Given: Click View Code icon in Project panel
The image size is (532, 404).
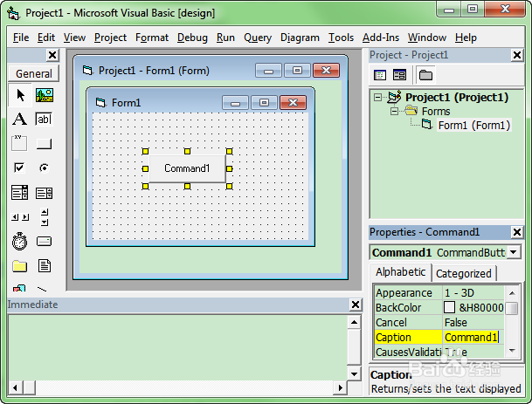Looking at the screenshot, I should point(380,75).
